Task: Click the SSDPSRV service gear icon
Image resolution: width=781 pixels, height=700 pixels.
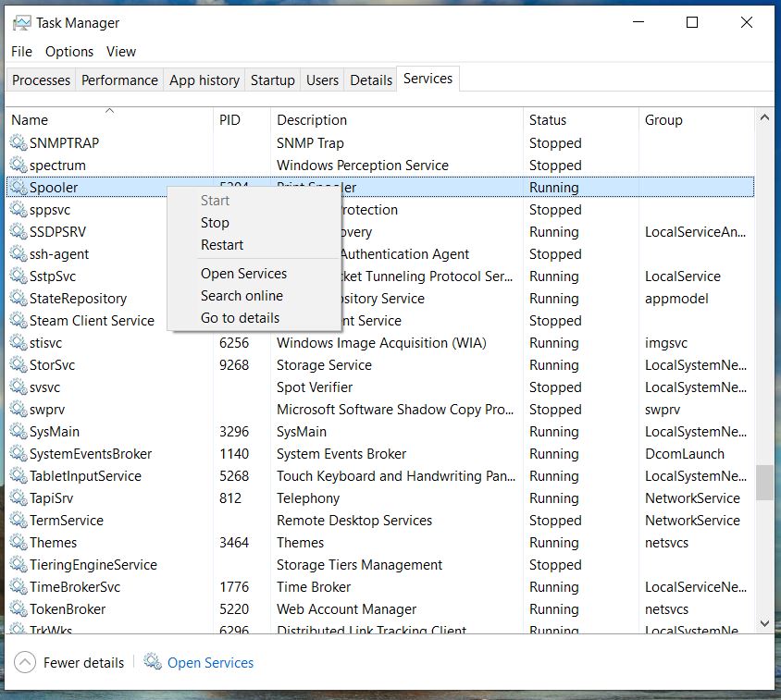Action: (x=19, y=231)
